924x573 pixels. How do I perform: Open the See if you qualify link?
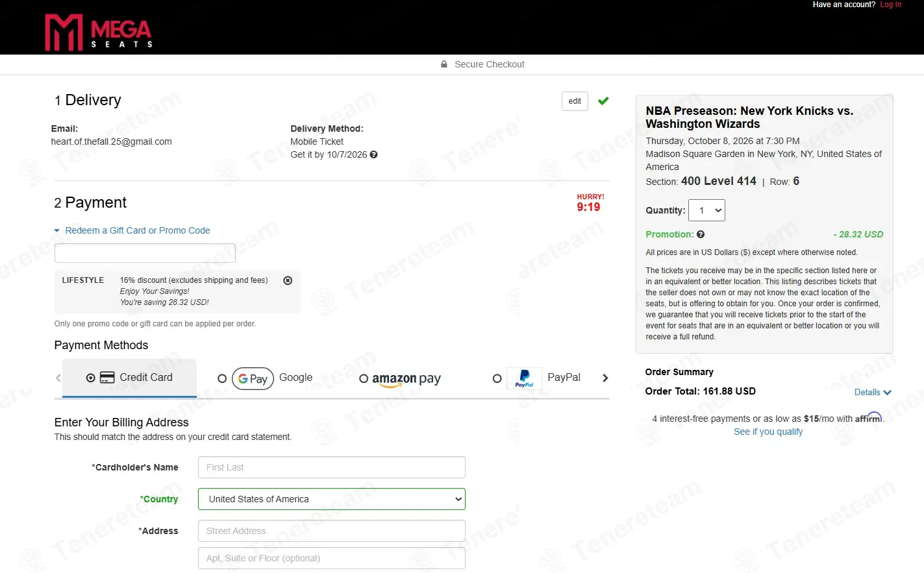[x=768, y=432]
